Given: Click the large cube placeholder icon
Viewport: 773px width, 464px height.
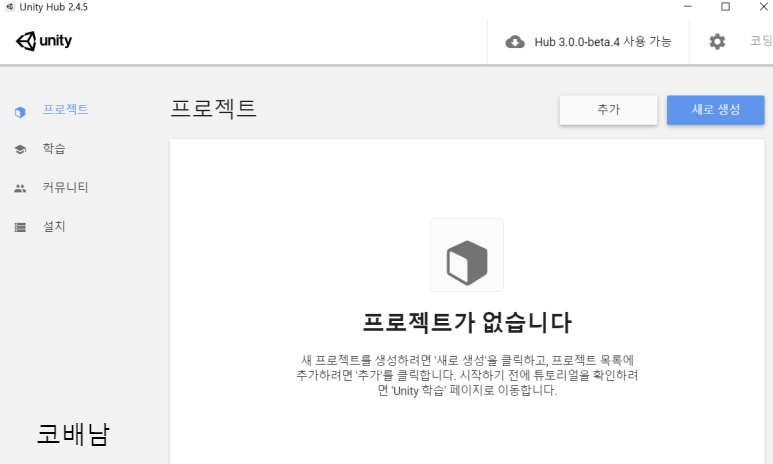Looking at the screenshot, I should pyautogui.click(x=467, y=263).
